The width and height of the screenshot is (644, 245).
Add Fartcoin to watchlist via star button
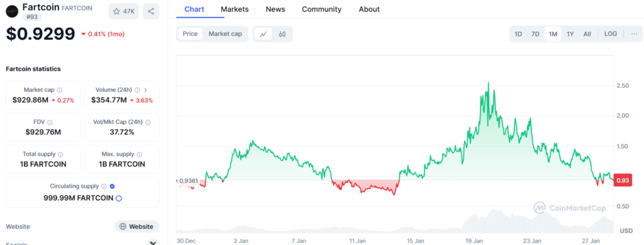(x=124, y=11)
